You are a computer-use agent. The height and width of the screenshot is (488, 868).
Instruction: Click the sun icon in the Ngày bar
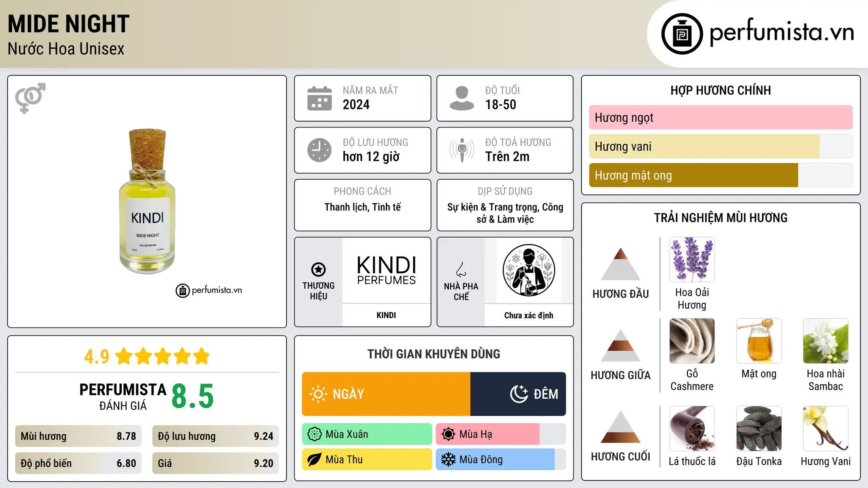[318, 394]
